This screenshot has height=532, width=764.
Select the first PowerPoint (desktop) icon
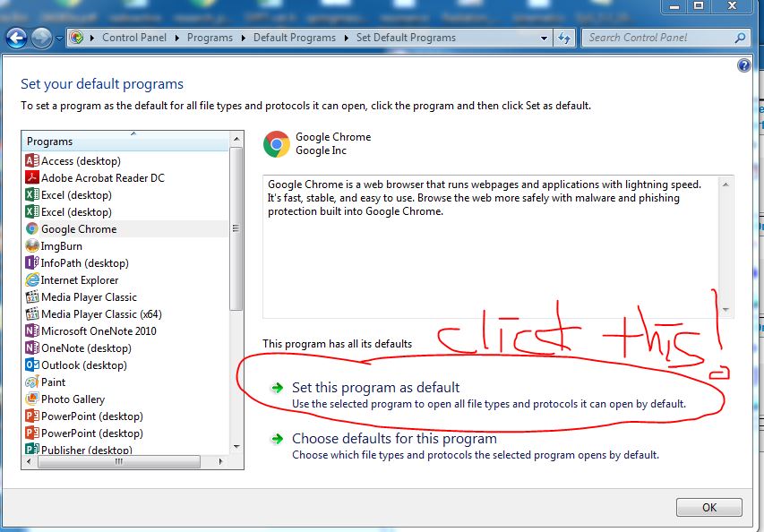[31, 416]
